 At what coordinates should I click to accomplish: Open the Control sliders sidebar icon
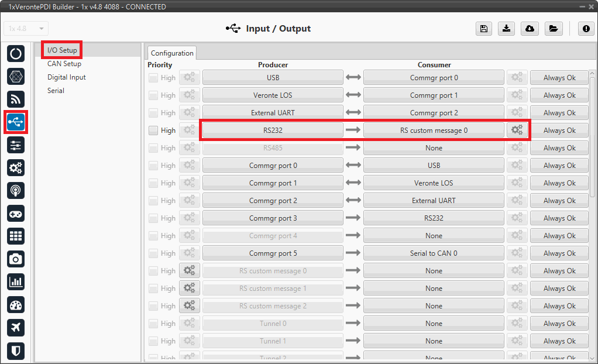[16, 145]
